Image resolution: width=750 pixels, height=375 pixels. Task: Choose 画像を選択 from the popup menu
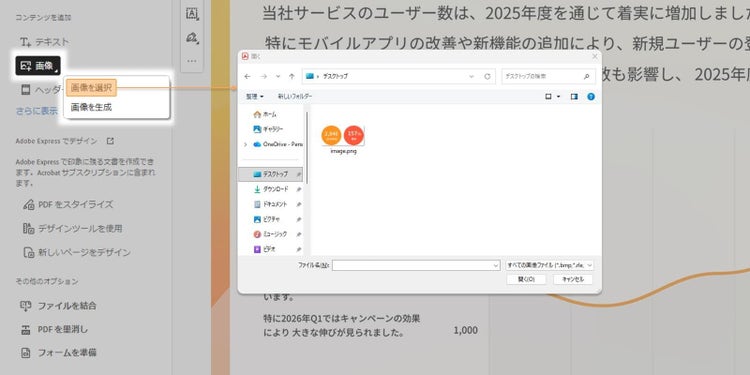point(91,88)
